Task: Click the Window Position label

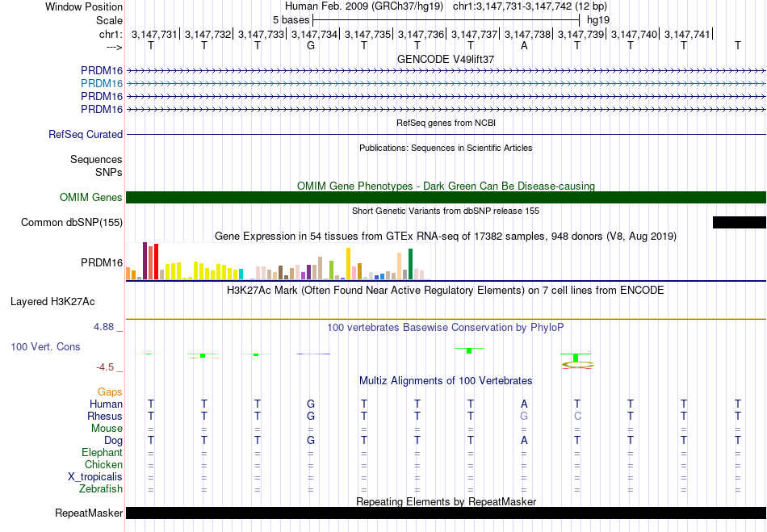Action: tap(84, 6)
